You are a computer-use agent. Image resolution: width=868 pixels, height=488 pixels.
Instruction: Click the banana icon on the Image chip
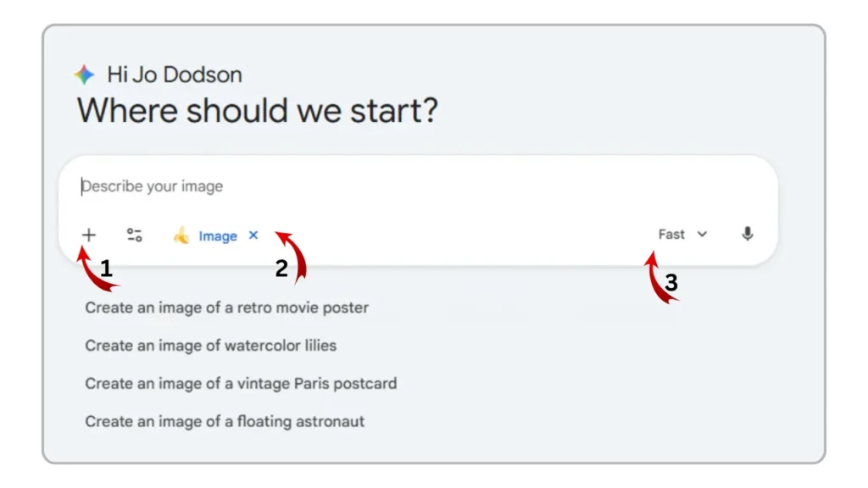click(x=181, y=236)
